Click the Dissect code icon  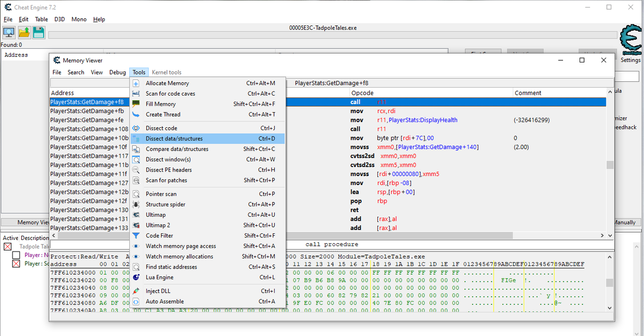click(x=136, y=128)
